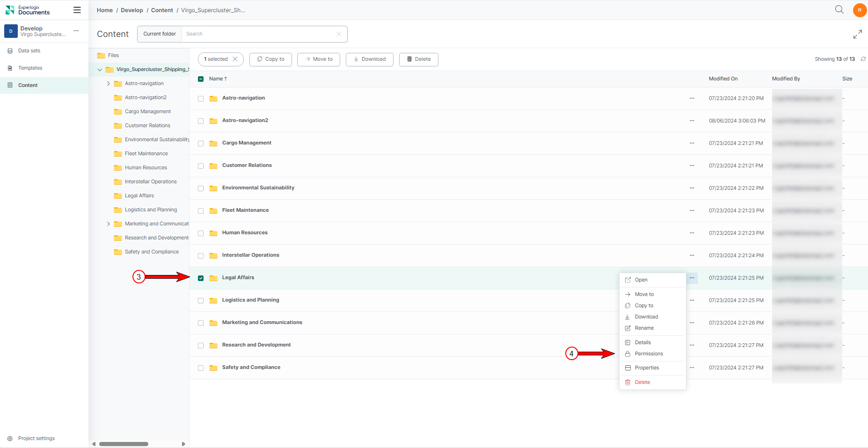Open more options for Research and Development row

tap(692, 345)
